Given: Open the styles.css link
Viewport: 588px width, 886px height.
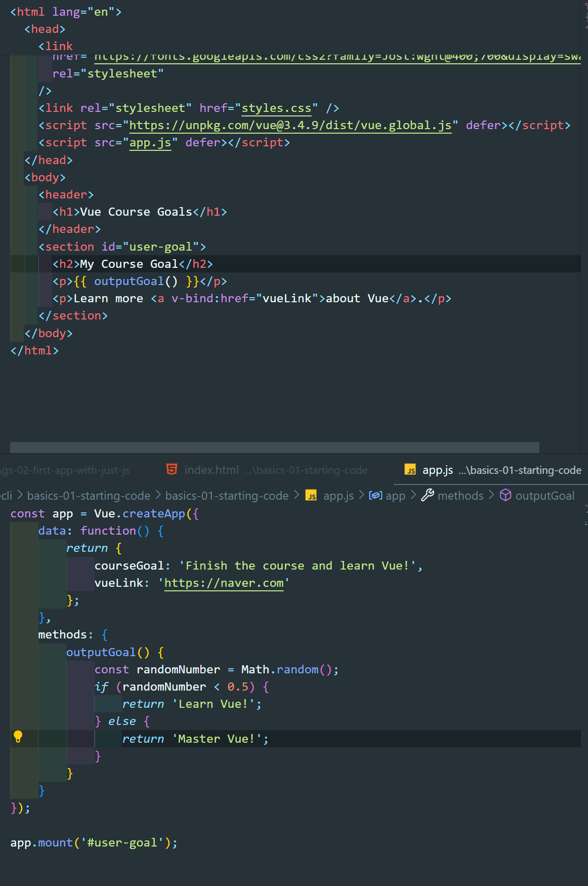Looking at the screenshot, I should (x=276, y=108).
